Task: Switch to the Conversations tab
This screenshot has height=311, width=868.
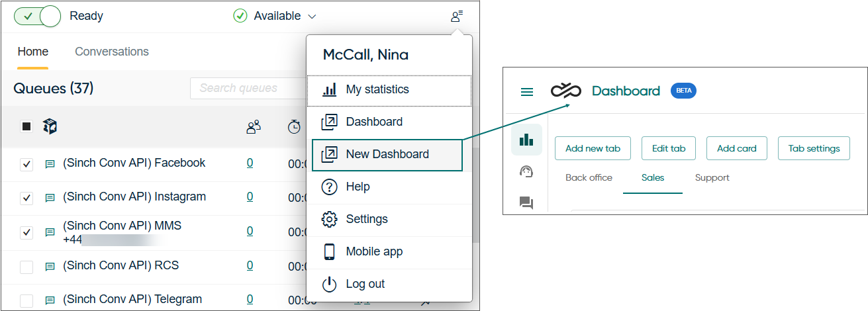Action: [112, 52]
